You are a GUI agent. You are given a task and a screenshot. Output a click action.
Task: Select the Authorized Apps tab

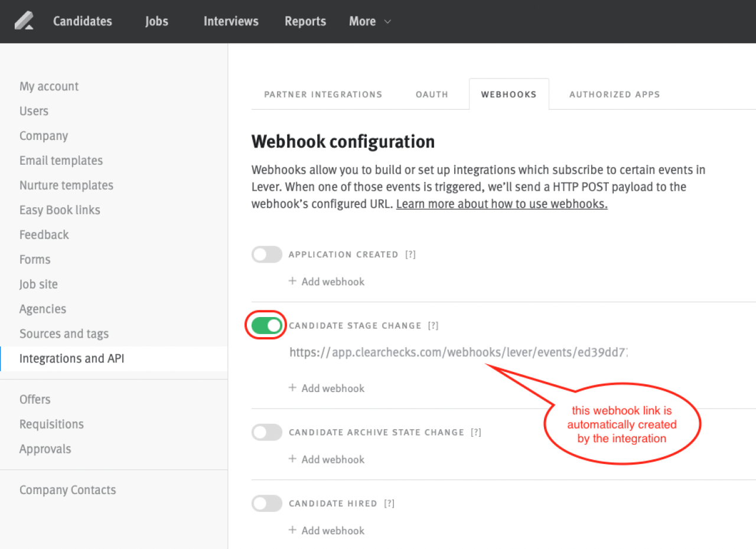click(x=614, y=94)
